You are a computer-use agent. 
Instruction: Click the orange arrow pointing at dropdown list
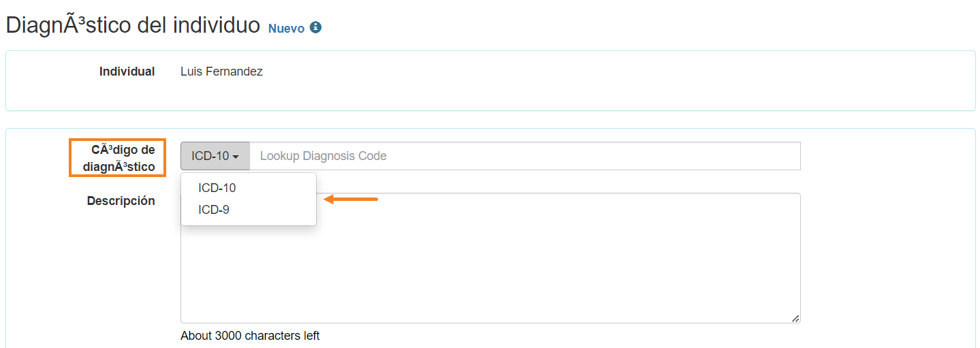tap(351, 200)
